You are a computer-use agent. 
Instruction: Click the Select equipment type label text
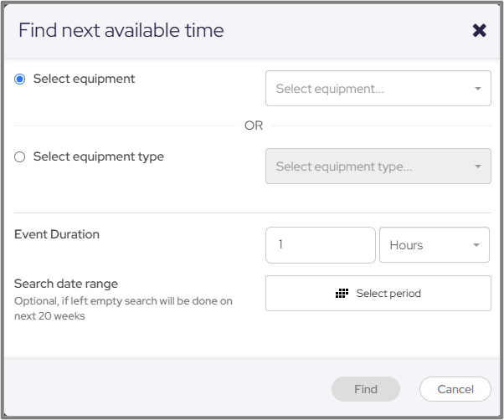click(x=98, y=156)
